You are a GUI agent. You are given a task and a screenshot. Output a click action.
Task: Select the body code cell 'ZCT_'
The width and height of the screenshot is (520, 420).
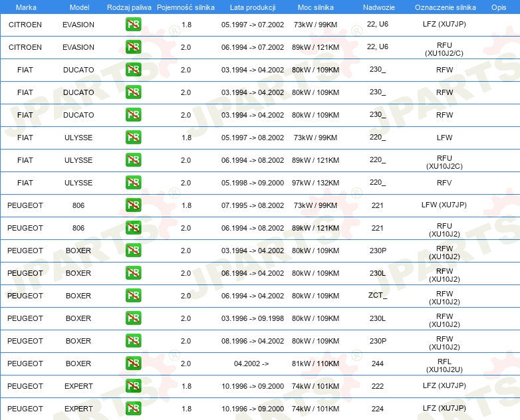coord(378,295)
